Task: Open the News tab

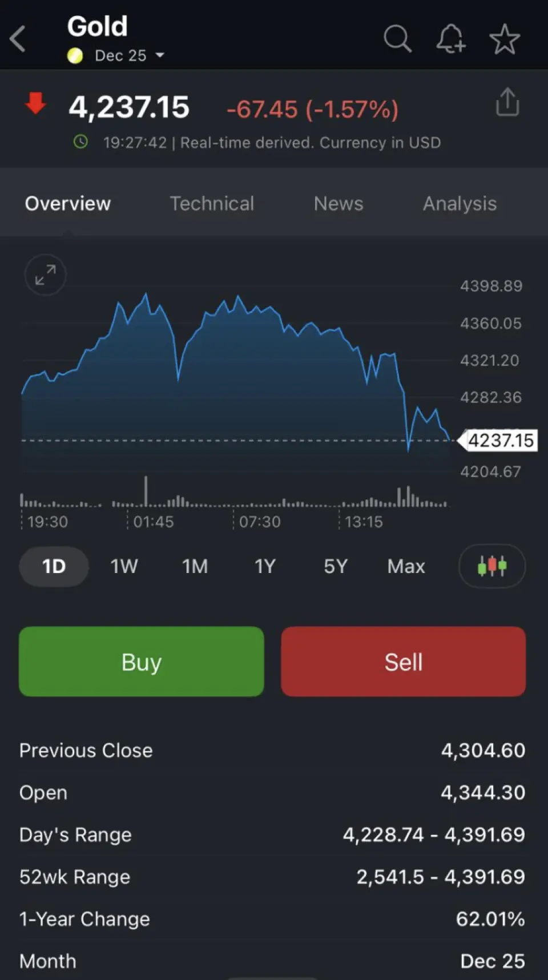Action: [x=339, y=204]
